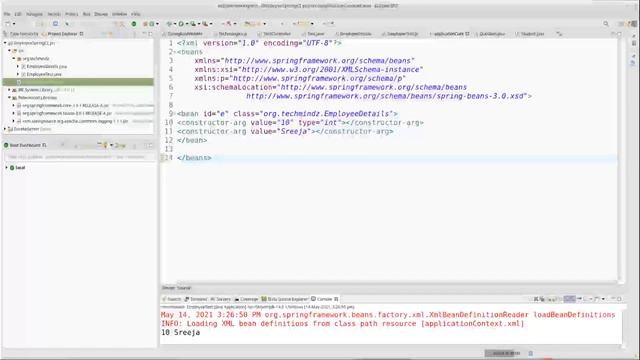Collapse the Referenced Libraries node
The width and height of the screenshot is (640, 360).
(x=9, y=98)
